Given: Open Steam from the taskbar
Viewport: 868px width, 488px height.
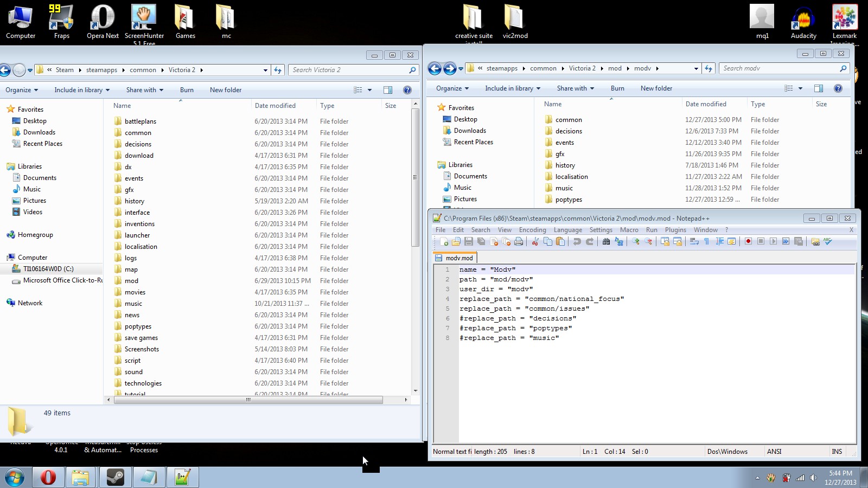Looking at the screenshot, I should [x=115, y=477].
